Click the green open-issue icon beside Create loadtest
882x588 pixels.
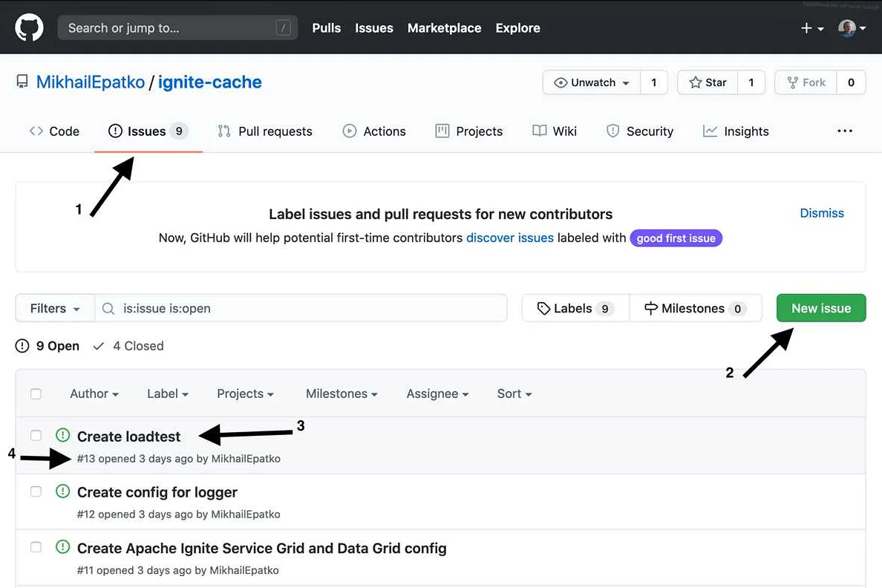pos(62,434)
